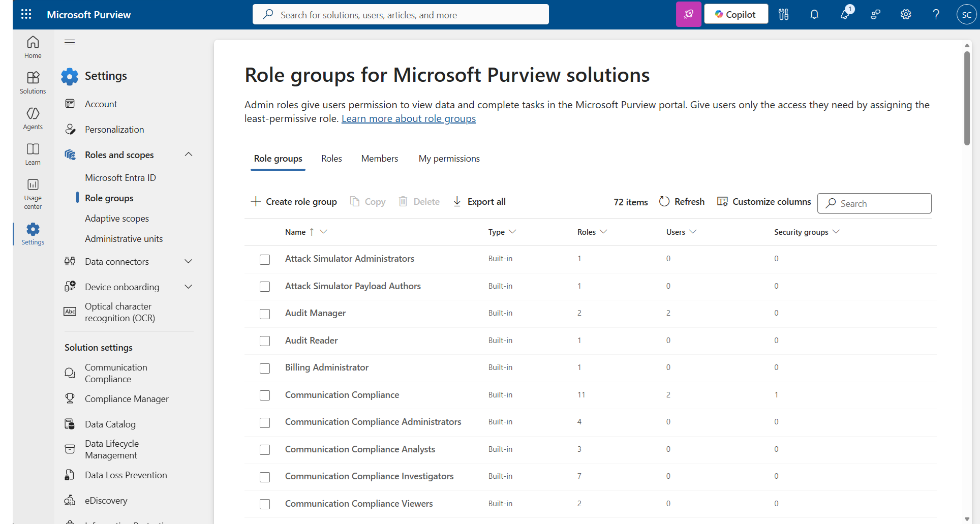Select the Communication Compliance Investigators checkbox

coord(265,477)
